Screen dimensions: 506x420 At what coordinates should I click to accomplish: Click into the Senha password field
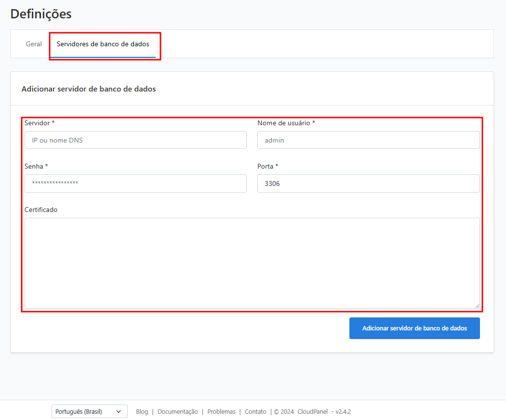point(135,184)
